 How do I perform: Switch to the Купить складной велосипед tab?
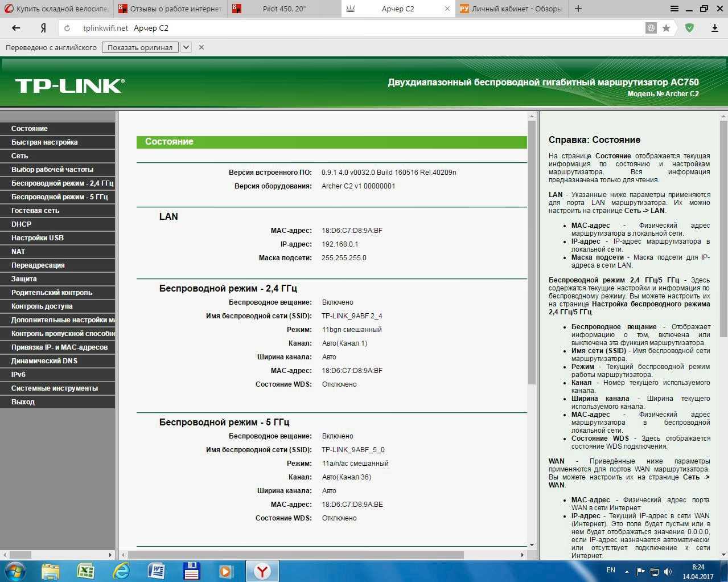56,9
